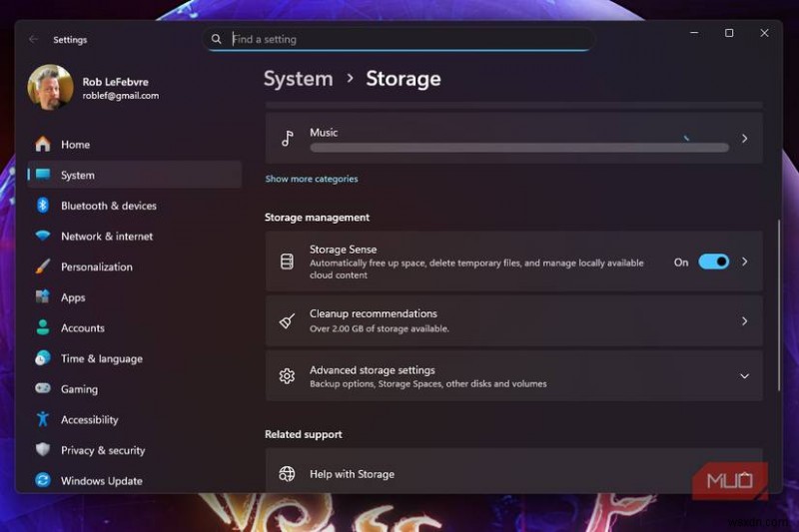Go to Windows Update

point(135,480)
